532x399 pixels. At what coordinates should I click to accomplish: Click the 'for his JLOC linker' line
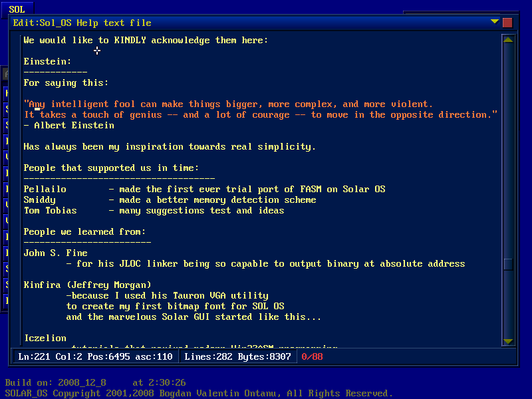tap(265, 264)
